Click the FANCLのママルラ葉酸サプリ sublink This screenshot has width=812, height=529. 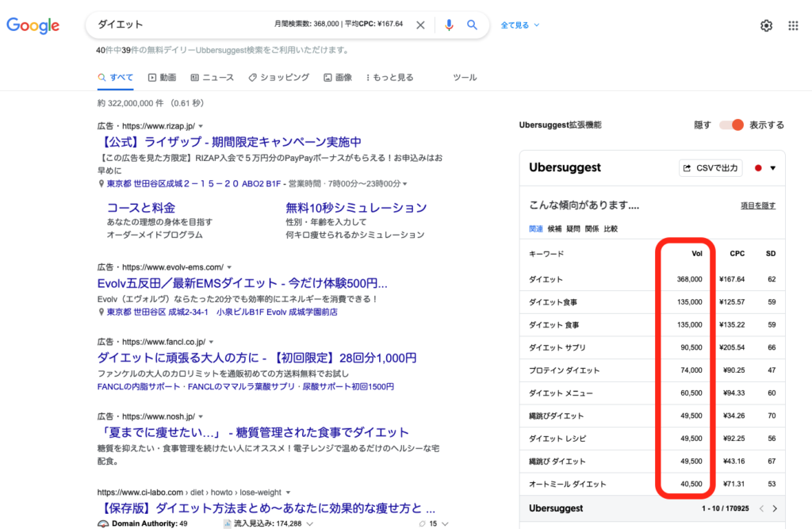coord(241,387)
